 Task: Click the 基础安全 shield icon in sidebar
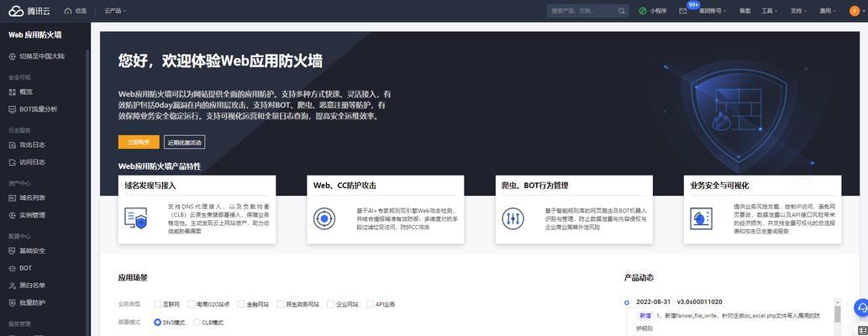click(x=12, y=250)
